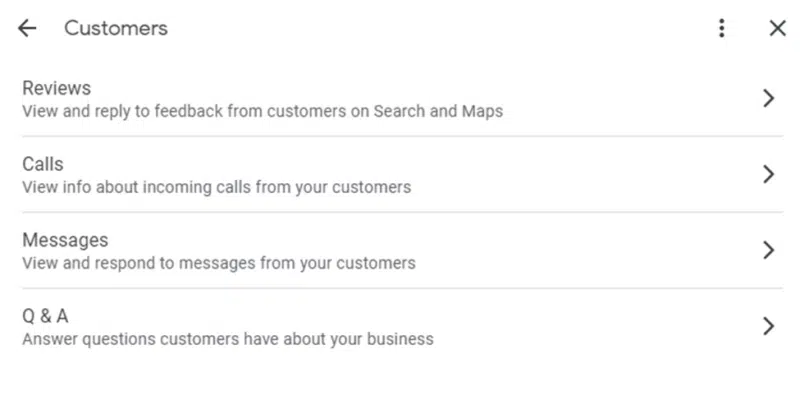Viewport: 800px width, 409px height.
Task: Select the Q & A menu item title
Action: pyautogui.click(x=45, y=316)
